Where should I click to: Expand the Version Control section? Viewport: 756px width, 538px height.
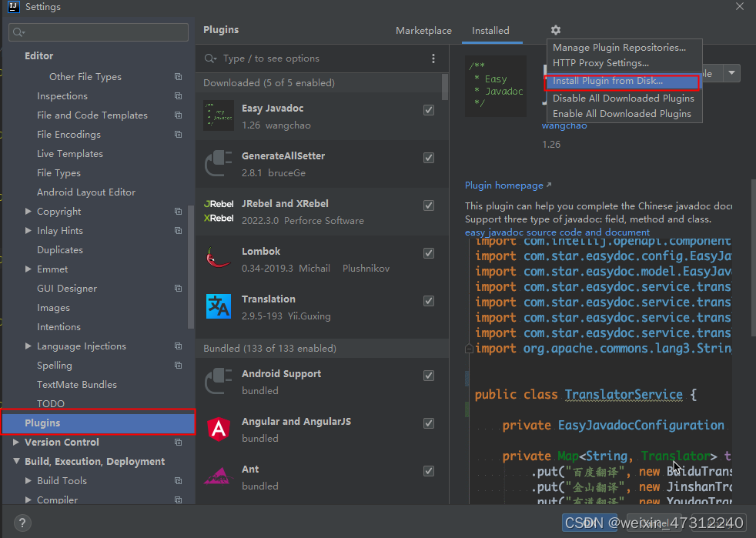16,442
